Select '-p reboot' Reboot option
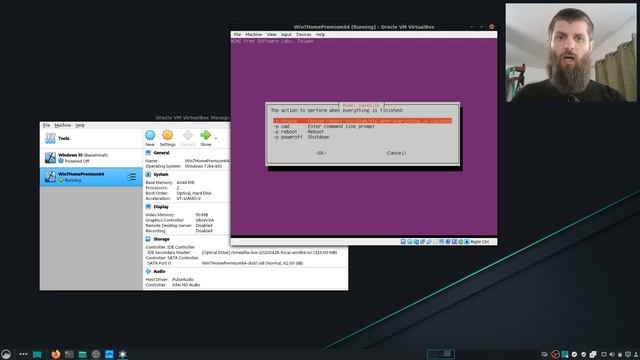 click(298, 132)
